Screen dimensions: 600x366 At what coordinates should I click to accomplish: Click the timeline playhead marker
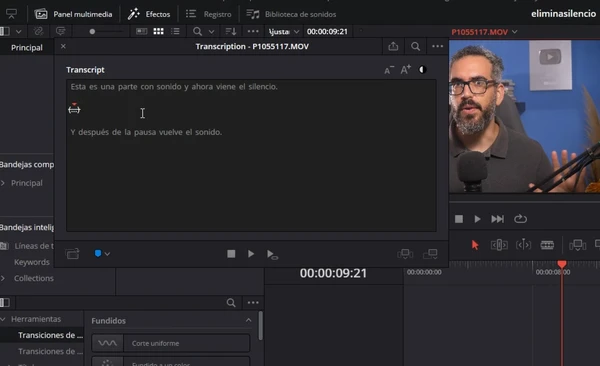[562, 264]
